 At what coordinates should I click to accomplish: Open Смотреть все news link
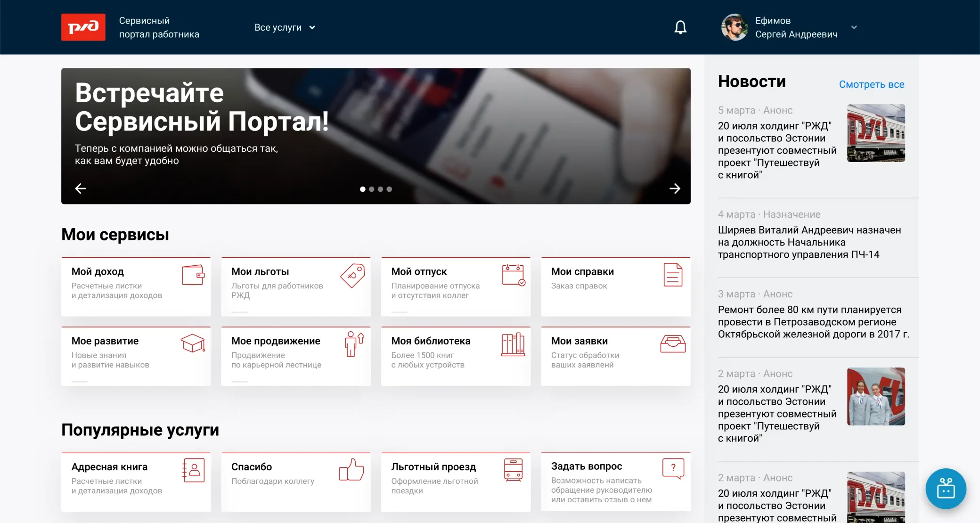point(871,84)
